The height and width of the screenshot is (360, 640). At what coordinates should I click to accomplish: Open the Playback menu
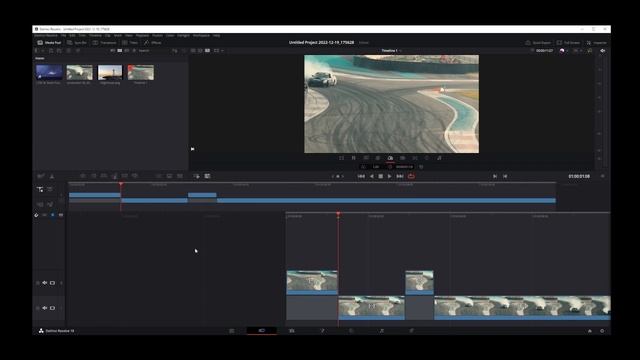pyautogui.click(x=142, y=36)
